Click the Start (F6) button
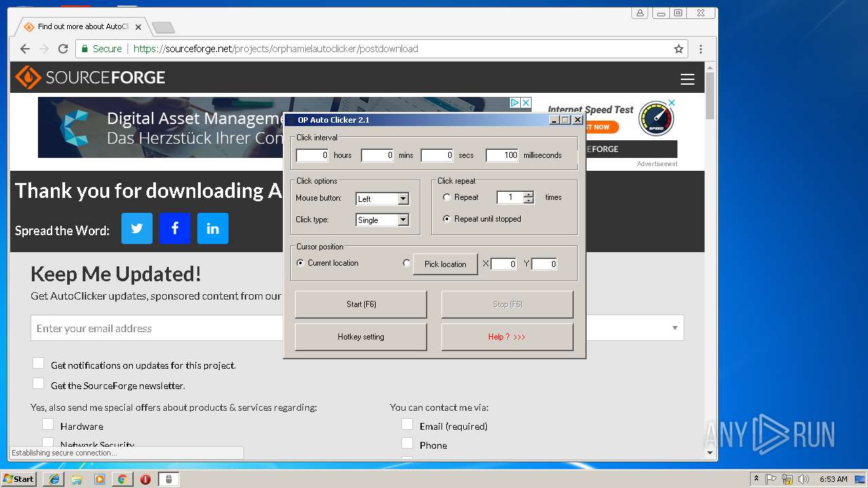This screenshot has width=868, height=488. click(361, 304)
